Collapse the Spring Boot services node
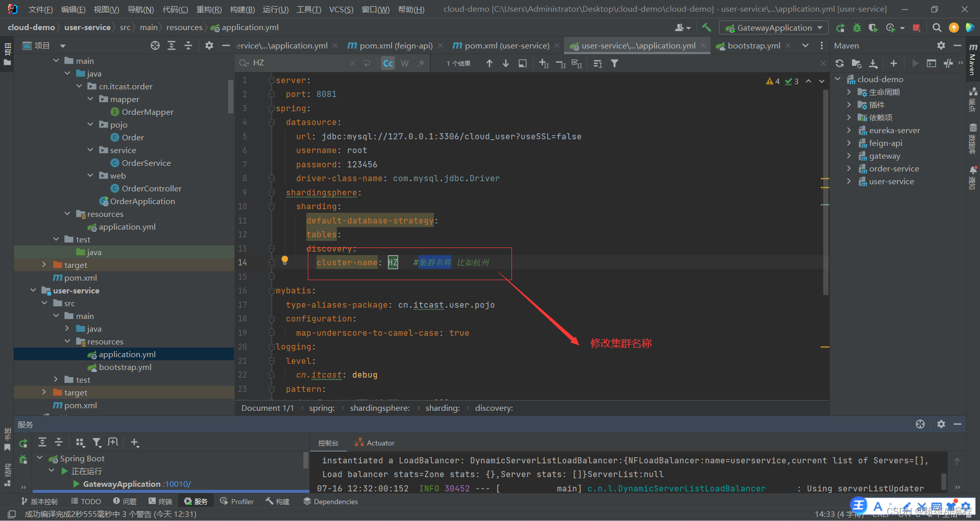 point(40,458)
